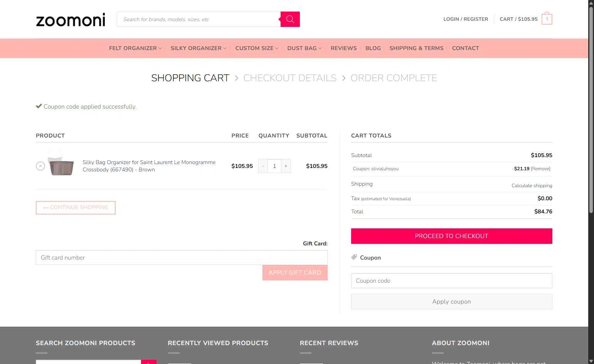
Task: Expand the Custom Size menu
Action: [257, 48]
